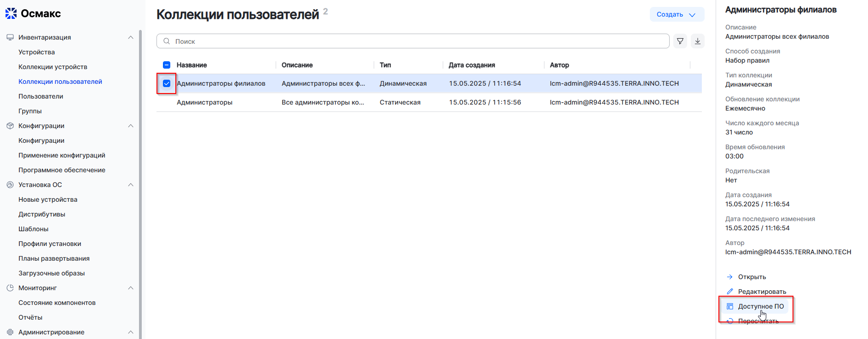868x339 pixels.
Task: Click the Установка ОС section icon
Action: (10, 185)
